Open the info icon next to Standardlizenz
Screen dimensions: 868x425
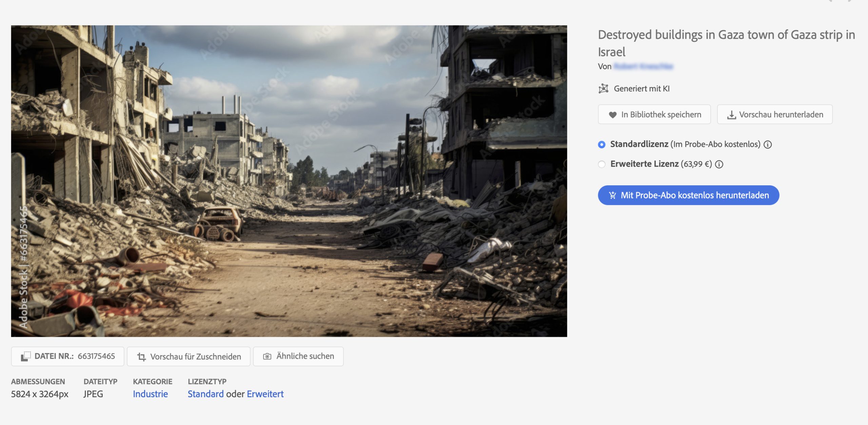pyautogui.click(x=768, y=145)
